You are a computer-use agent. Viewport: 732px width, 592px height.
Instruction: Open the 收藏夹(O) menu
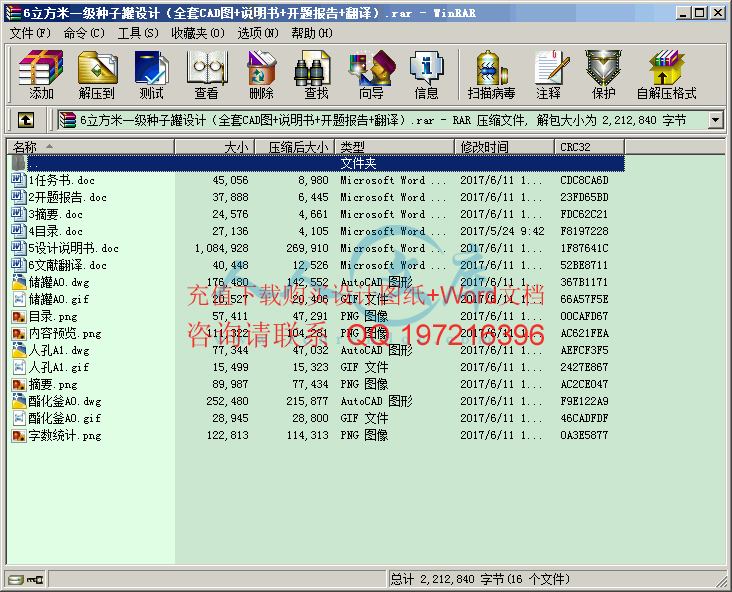[x=198, y=33]
